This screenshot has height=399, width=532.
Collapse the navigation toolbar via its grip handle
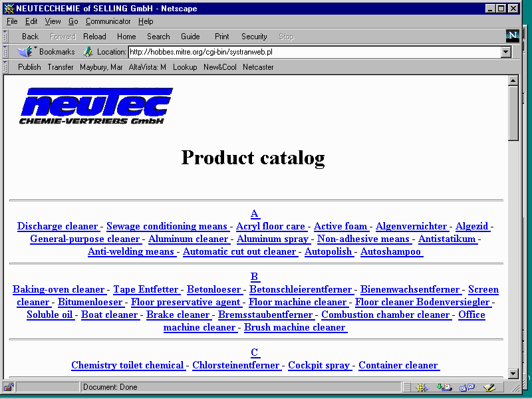pyautogui.click(x=6, y=37)
